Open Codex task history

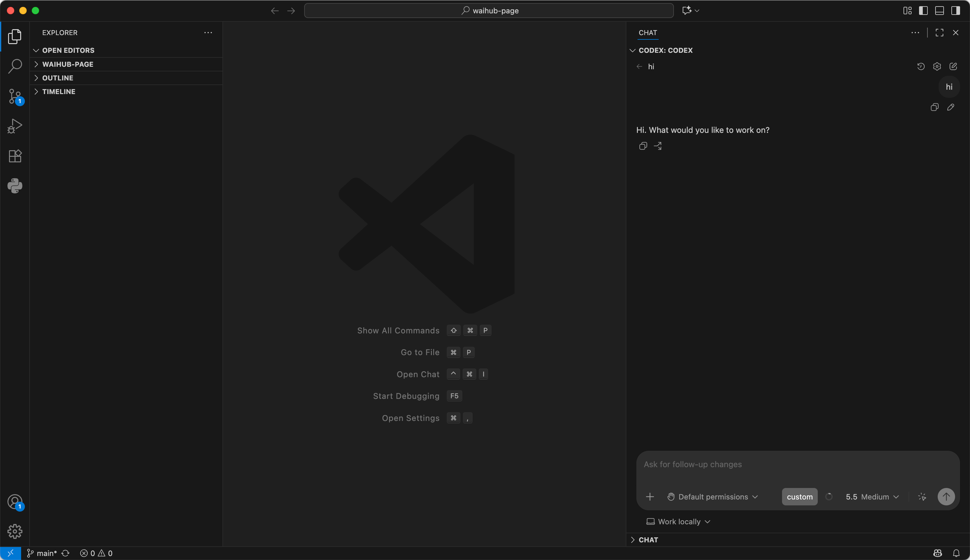pyautogui.click(x=921, y=66)
